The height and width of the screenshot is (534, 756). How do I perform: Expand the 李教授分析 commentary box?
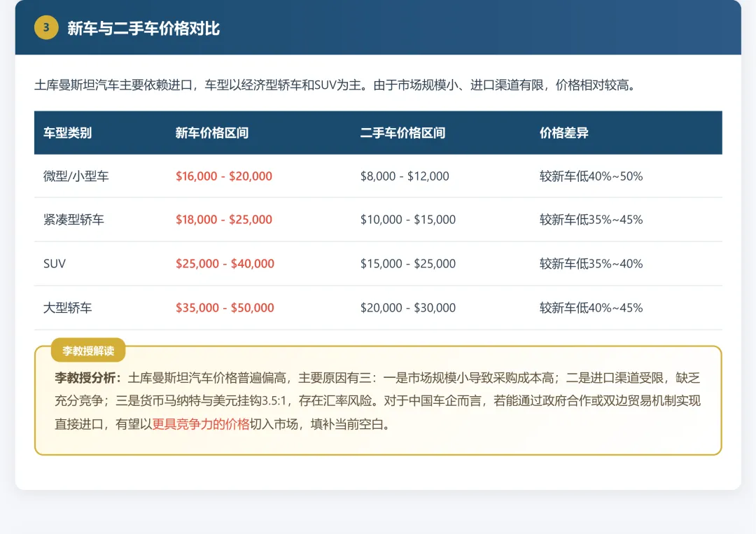(x=378, y=399)
